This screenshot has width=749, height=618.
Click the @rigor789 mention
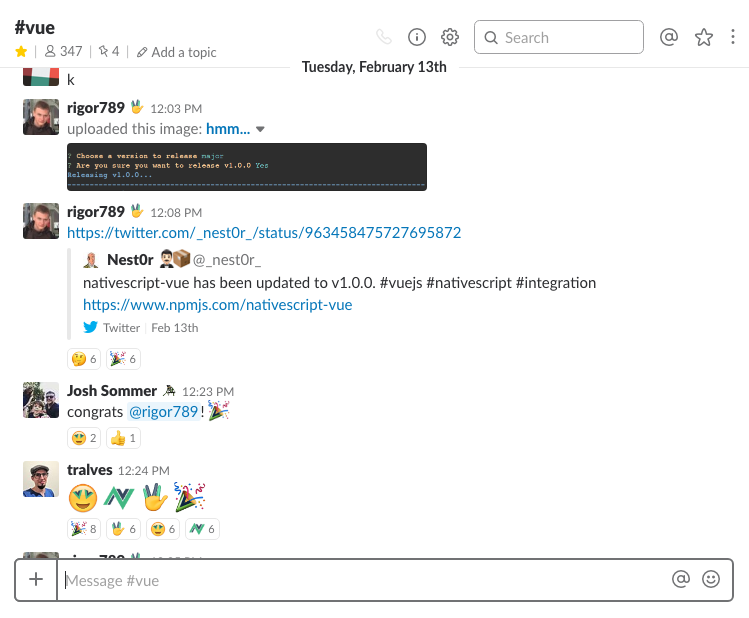coord(163,412)
